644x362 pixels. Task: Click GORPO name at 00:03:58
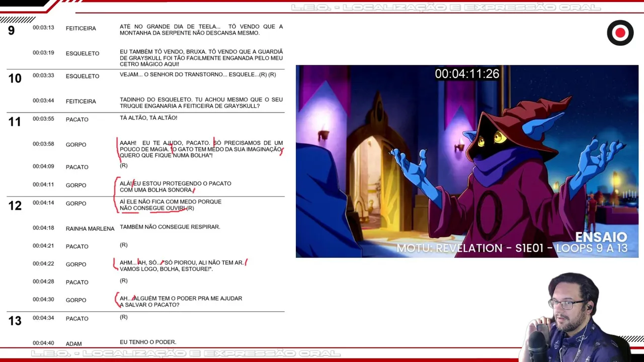(76, 145)
